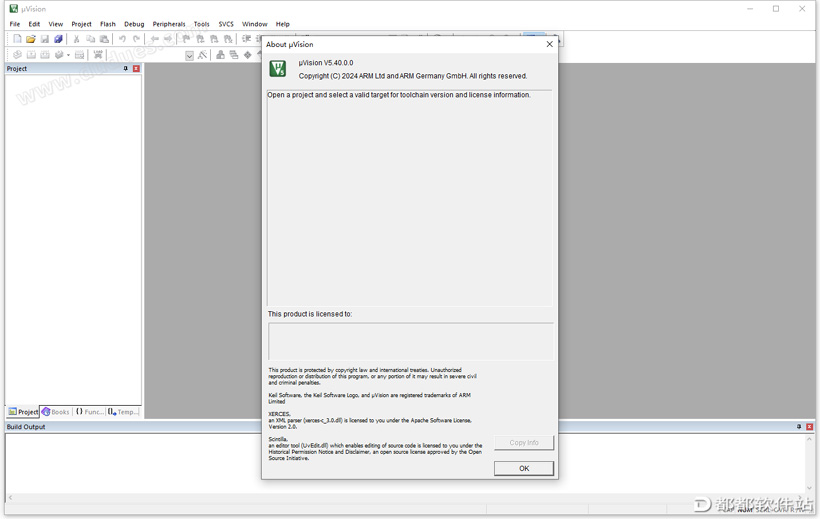Image resolution: width=820 pixels, height=519 pixels.
Task: Click 'This product is licensed to:' label
Action: [310, 314]
